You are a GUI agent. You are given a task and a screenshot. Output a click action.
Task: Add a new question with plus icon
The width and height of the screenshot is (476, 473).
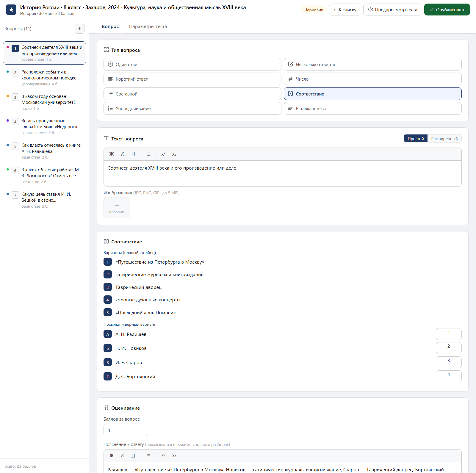point(79,29)
